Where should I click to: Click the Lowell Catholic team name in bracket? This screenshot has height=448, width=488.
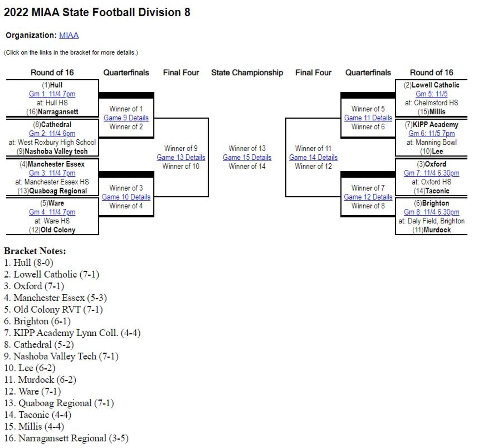click(x=435, y=85)
